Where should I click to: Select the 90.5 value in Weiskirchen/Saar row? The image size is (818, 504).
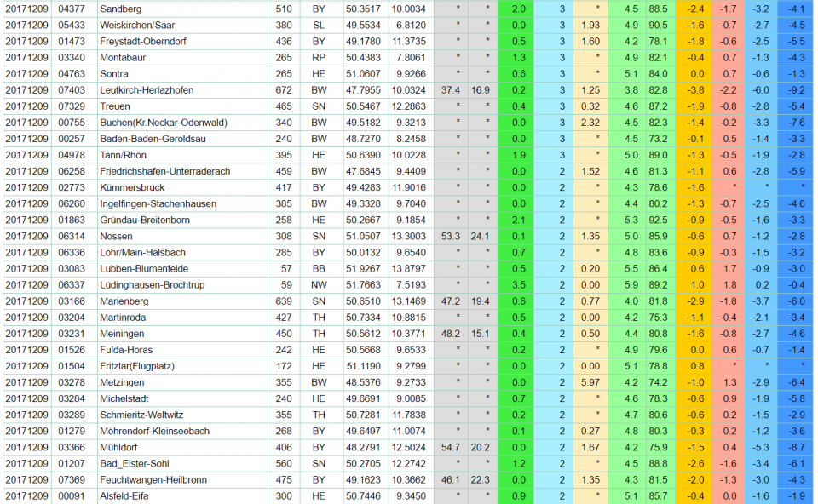658,25
